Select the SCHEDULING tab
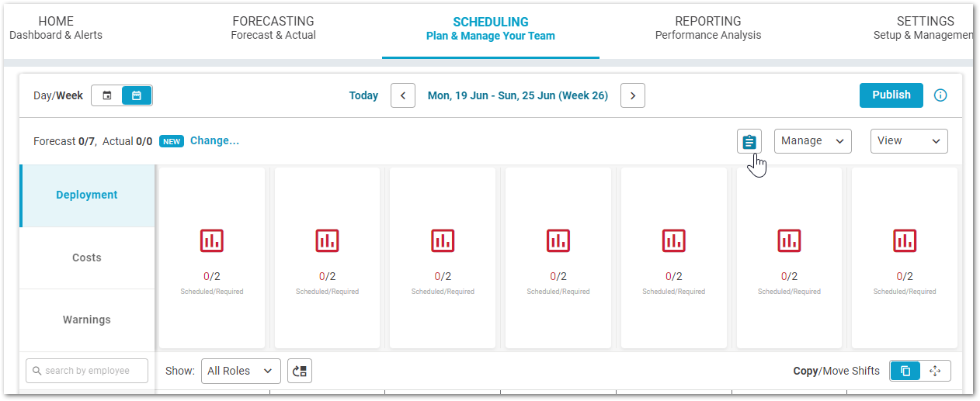The width and height of the screenshot is (980, 401). 491,28
